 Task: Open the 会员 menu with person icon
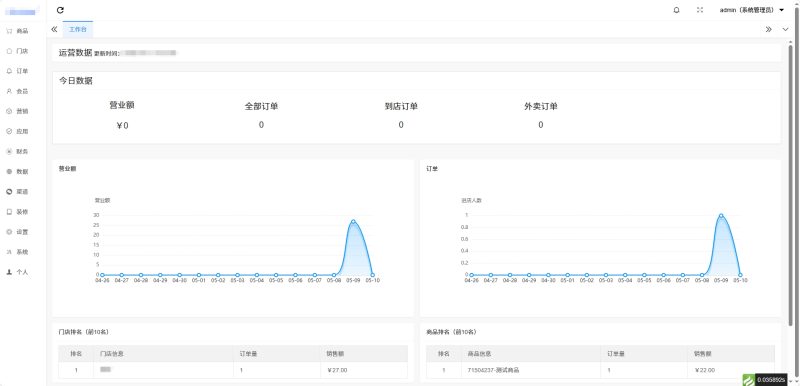tap(17, 91)
